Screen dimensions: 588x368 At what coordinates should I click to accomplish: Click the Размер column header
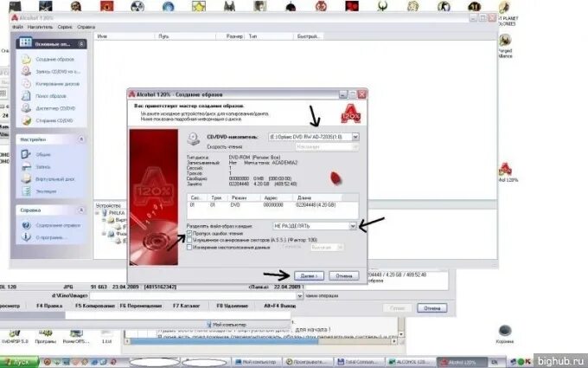pyautogui.click(x=231, y=36)
